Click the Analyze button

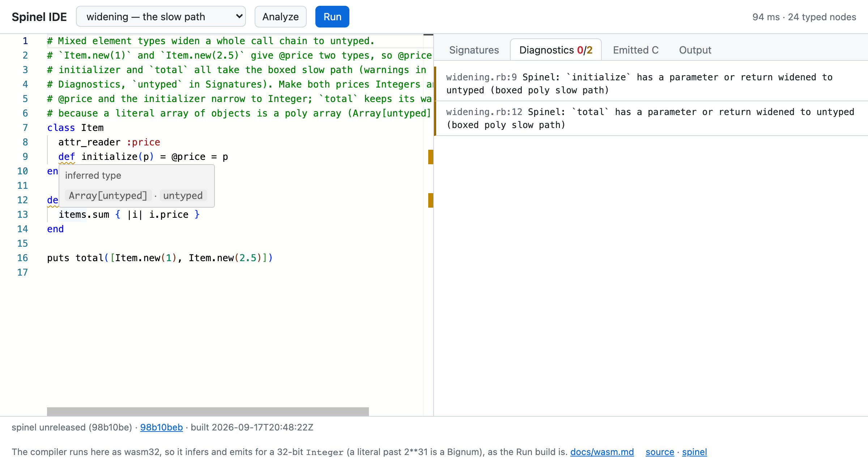(x=280, y=17)
